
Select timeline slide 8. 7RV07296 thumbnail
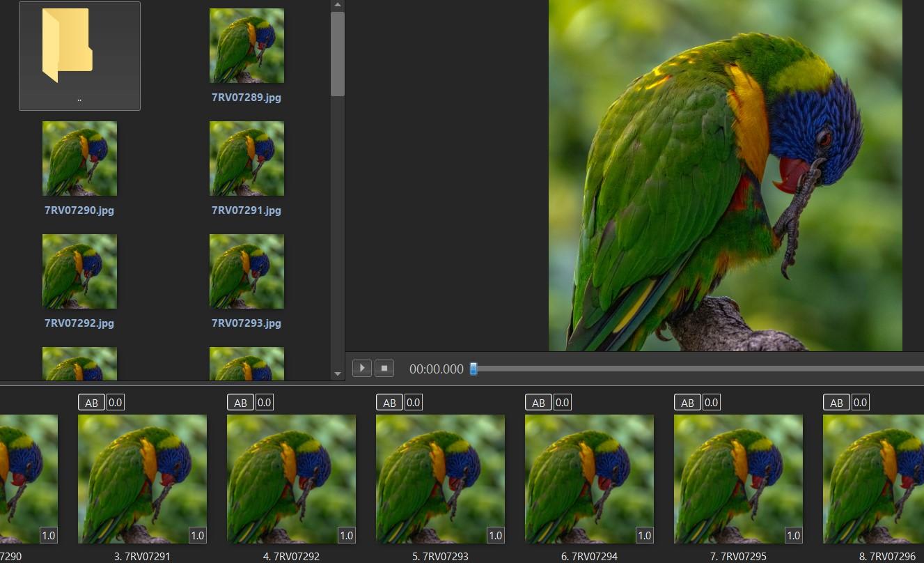pos(873,479)
